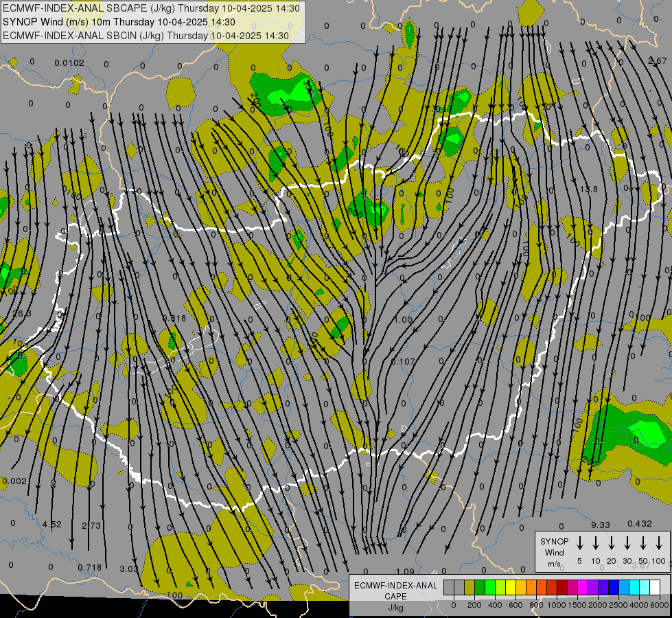Click the map value 0.718
672x618 pixels.
[89, 568]
